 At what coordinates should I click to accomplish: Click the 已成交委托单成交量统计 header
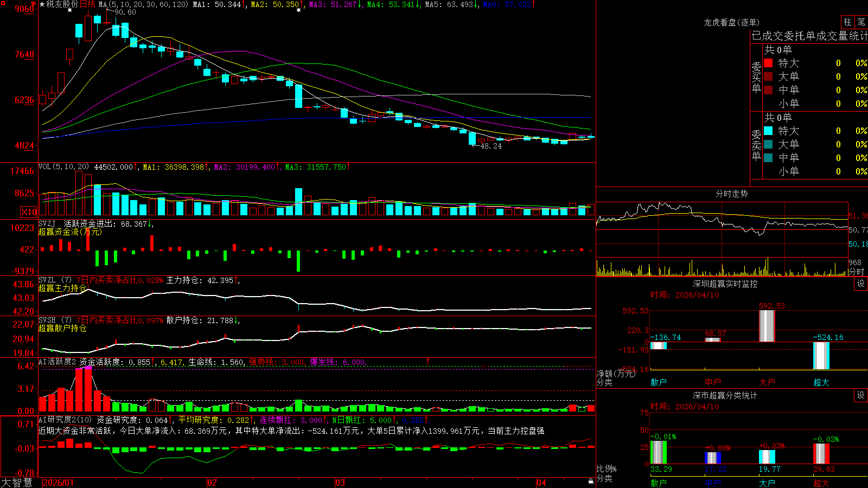click(x=809, y=36)
